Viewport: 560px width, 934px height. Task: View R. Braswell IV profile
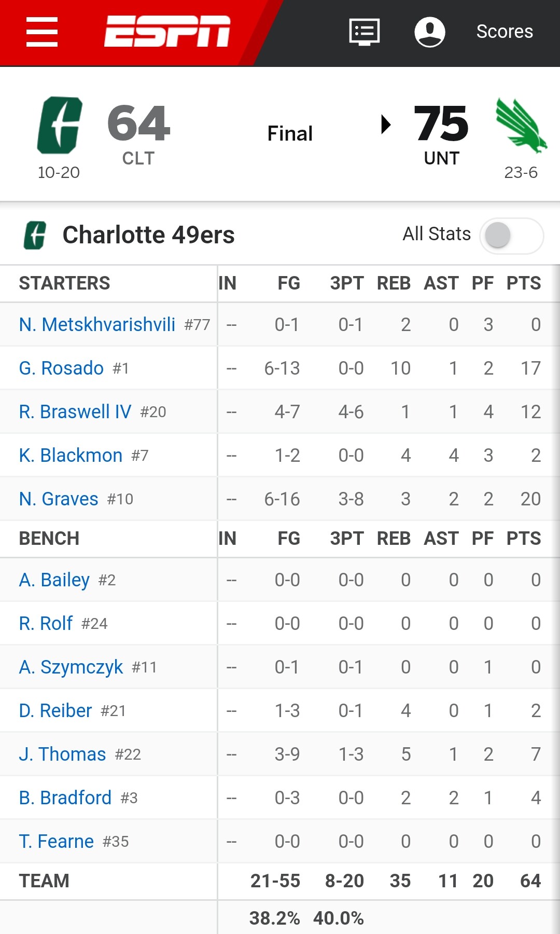pyautogui.click(x=75, y=411)
